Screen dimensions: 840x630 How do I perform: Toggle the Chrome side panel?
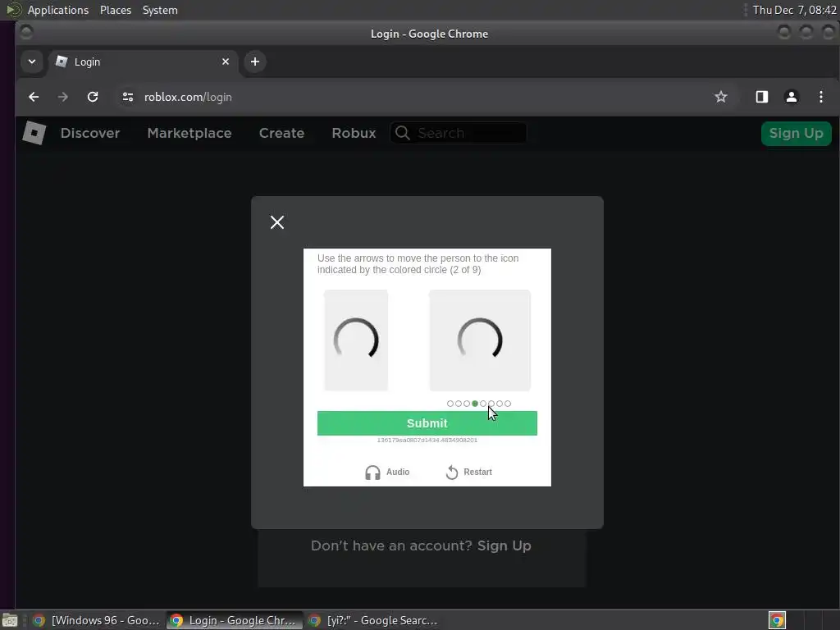[762, 97]
